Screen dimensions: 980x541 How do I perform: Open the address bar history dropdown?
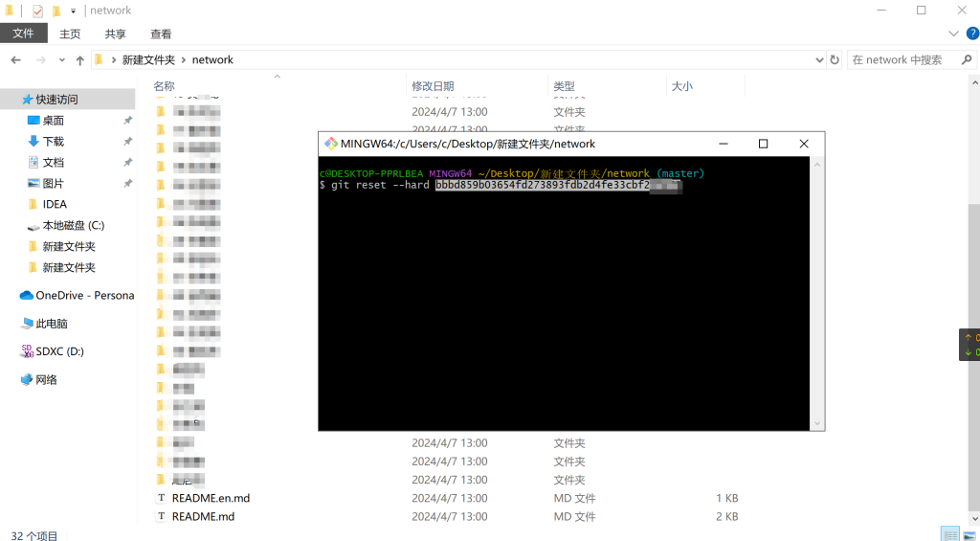[x=818, y=59]
